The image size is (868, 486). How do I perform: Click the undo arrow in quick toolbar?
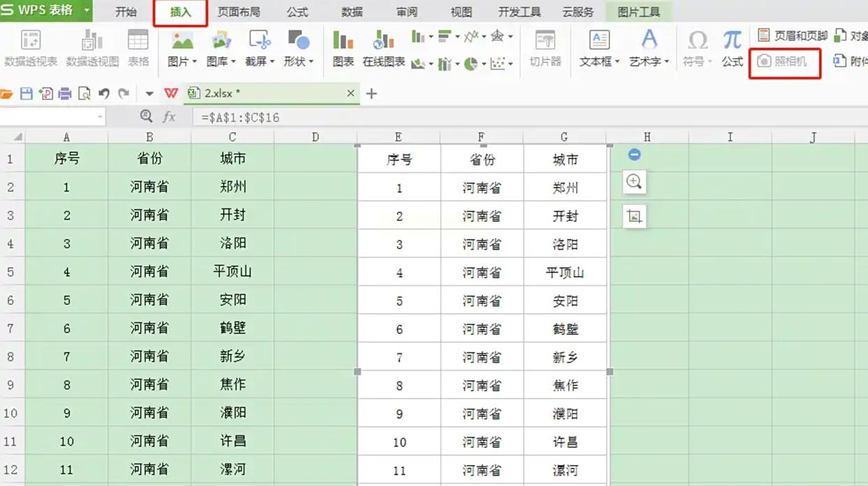(x=104, y=94)
